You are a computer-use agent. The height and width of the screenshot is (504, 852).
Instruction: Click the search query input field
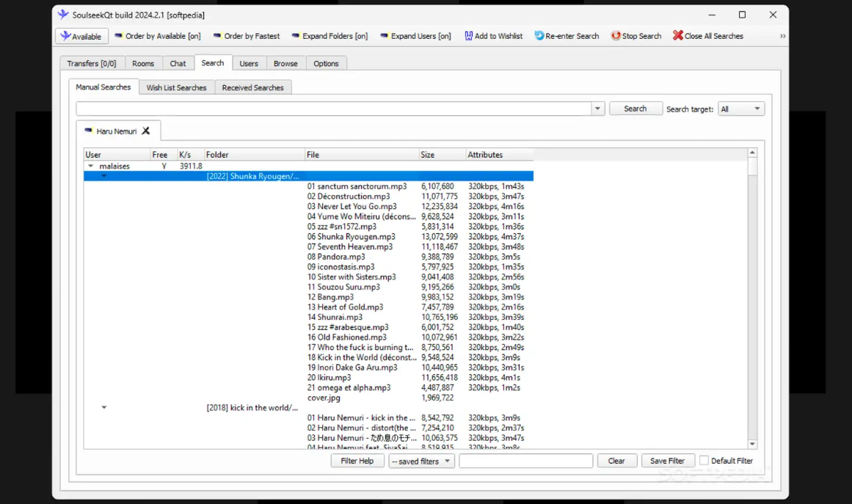click(x=333, y=109)
